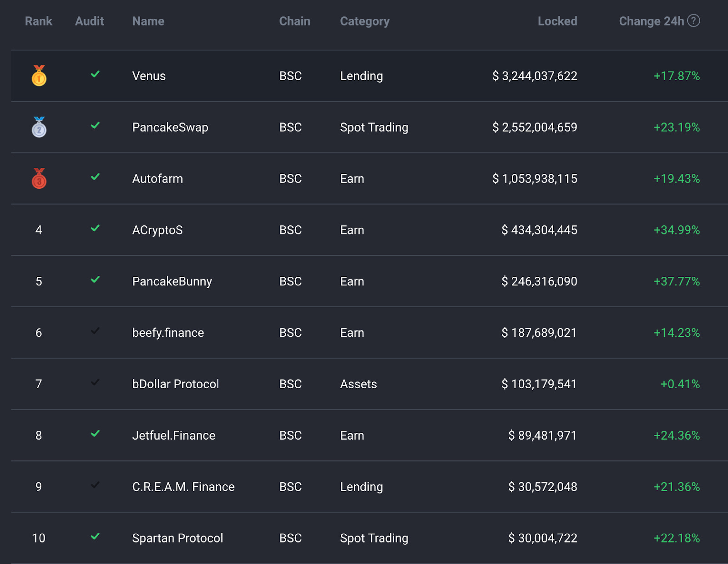Screen dimensions: 728x564
Task: Sort table by Rank column header
Action: click(x=39, y=21)
